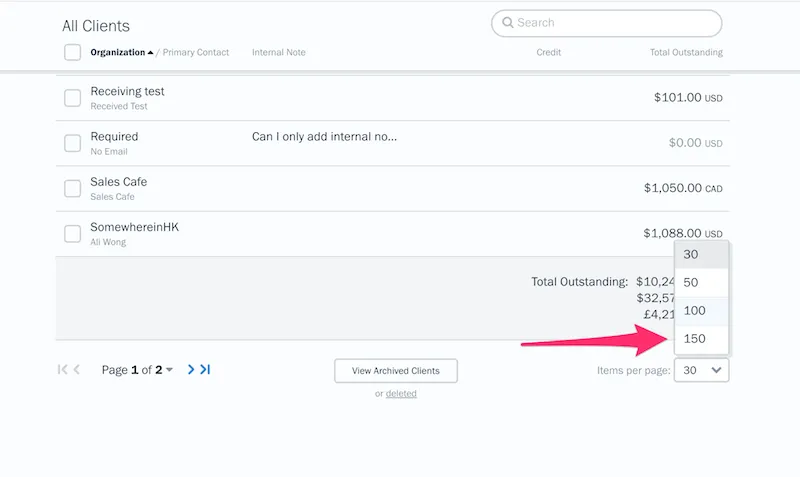Viewport: 800px width, 477px height.
Task: Sort clients by the Organization column
Action: [117, 52]
